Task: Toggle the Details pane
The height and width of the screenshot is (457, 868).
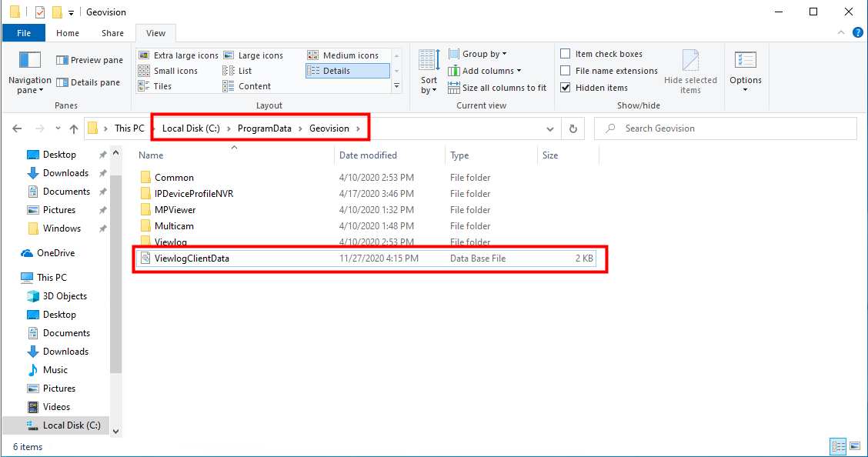Action: click(88, 82)
